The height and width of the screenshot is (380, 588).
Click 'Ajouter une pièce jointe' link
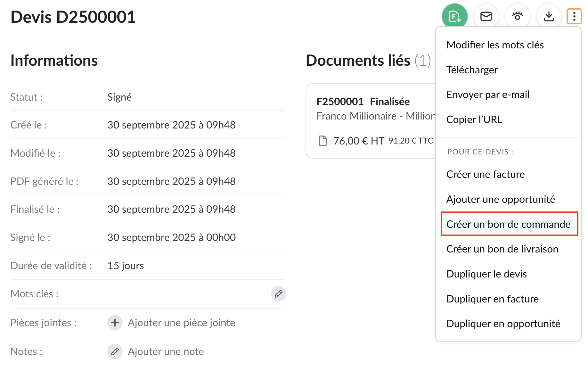181,323
